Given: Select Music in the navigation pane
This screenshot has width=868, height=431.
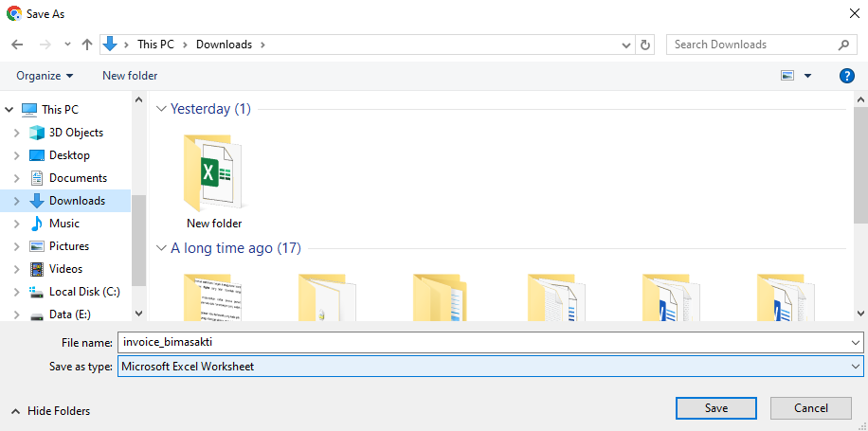Looking at the screenshot, I should coord(63,224).
